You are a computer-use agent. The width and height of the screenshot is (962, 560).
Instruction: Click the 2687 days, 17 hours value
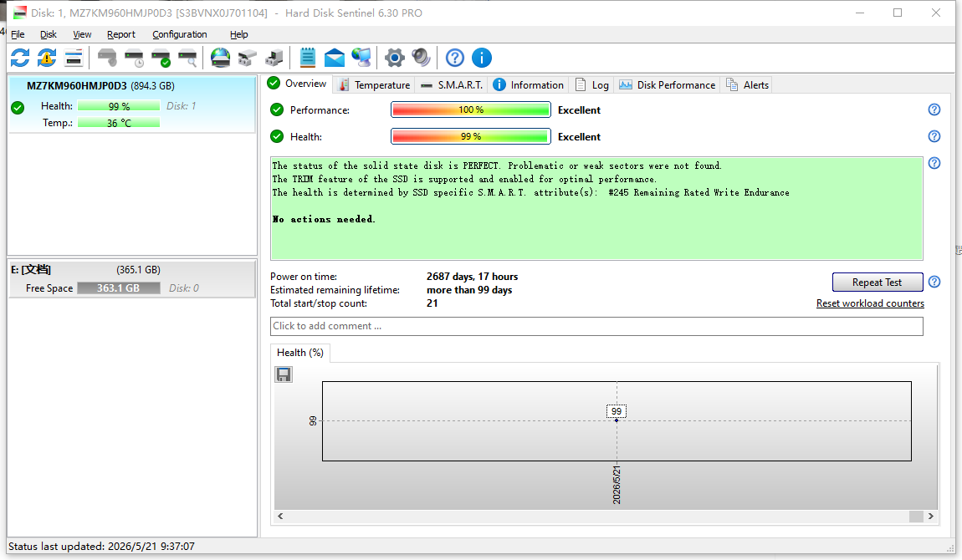pos(472,277)
